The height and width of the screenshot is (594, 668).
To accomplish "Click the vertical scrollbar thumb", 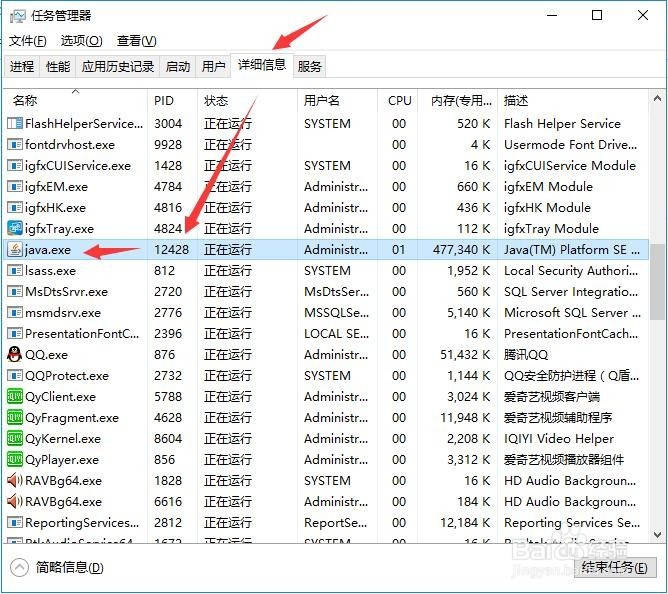I will (658, 281).
